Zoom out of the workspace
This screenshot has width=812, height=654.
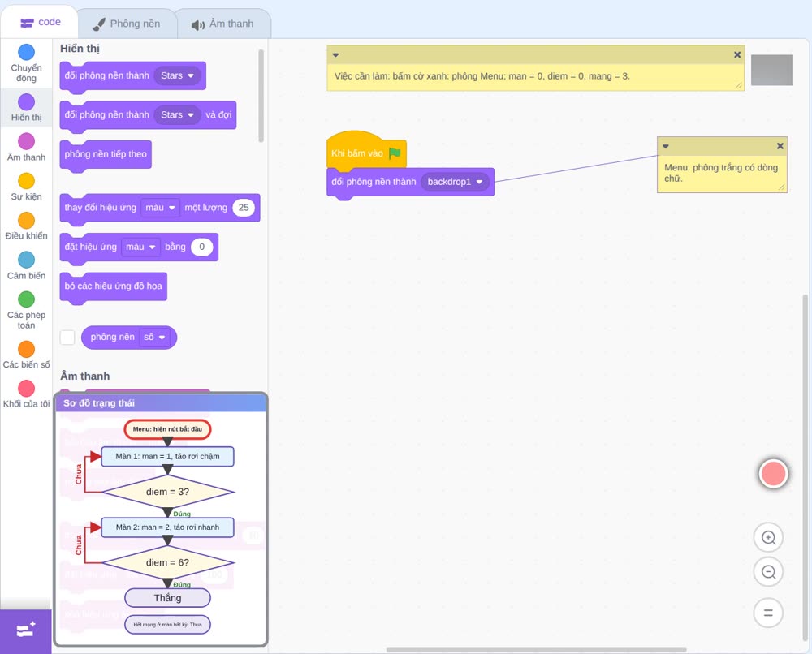[x=768, y=572]
